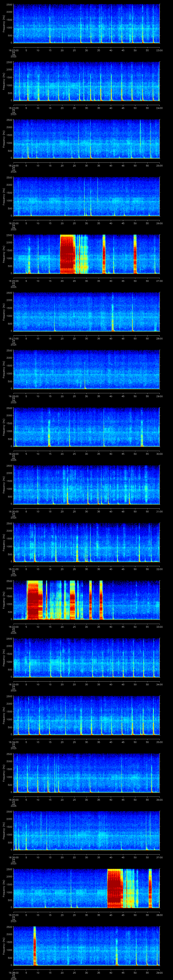Image resolution: width=173 pixels, height=980 pixels.
Task: Click the 2500 Hz tick on 16:30:00 panel
Action: [x=9, y=466]
